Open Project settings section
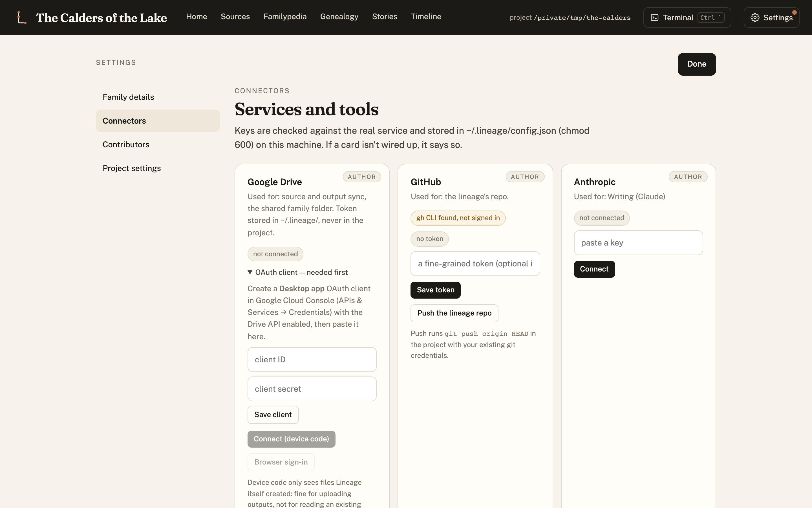The width and height of the screenshot is (812, 508). [x=158, y=168]
